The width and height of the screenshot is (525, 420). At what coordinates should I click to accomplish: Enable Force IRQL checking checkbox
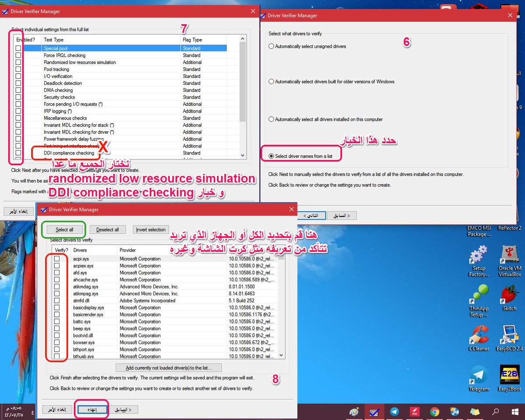click(x=18, y=55)
